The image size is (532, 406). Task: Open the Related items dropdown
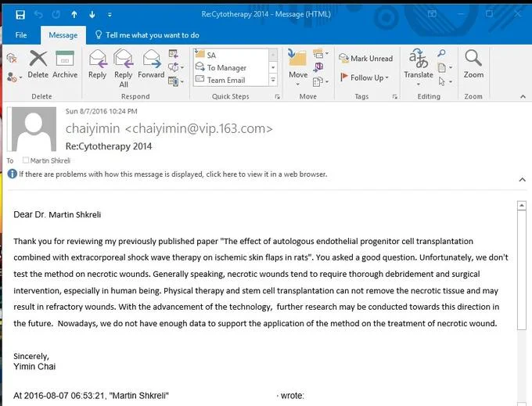[x=445, y=67]
